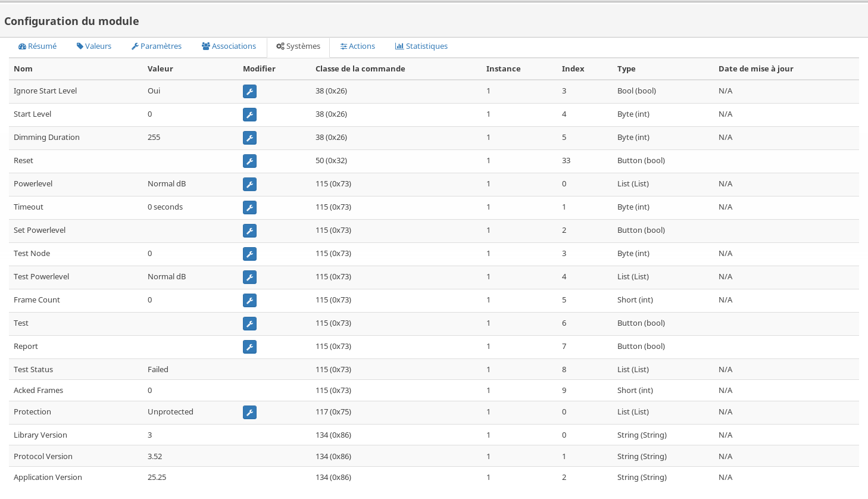Click the Nom column header
The width and height of the screenshot is (868, 499).
click(x=23, y=69)
